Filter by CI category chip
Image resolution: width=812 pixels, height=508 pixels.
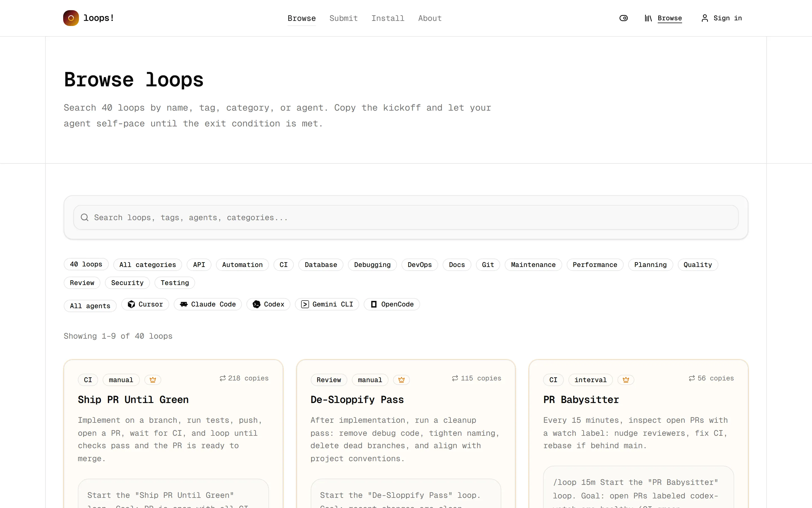(x=284, y=265)
